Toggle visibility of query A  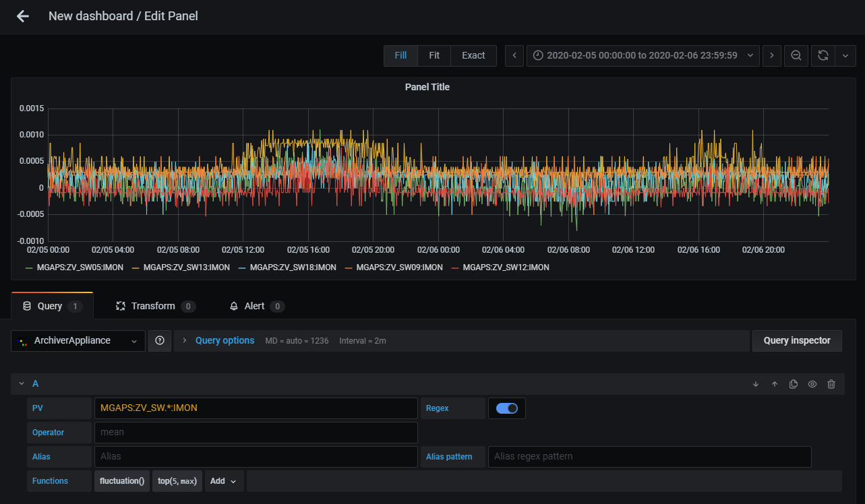[x=812, y=384]
